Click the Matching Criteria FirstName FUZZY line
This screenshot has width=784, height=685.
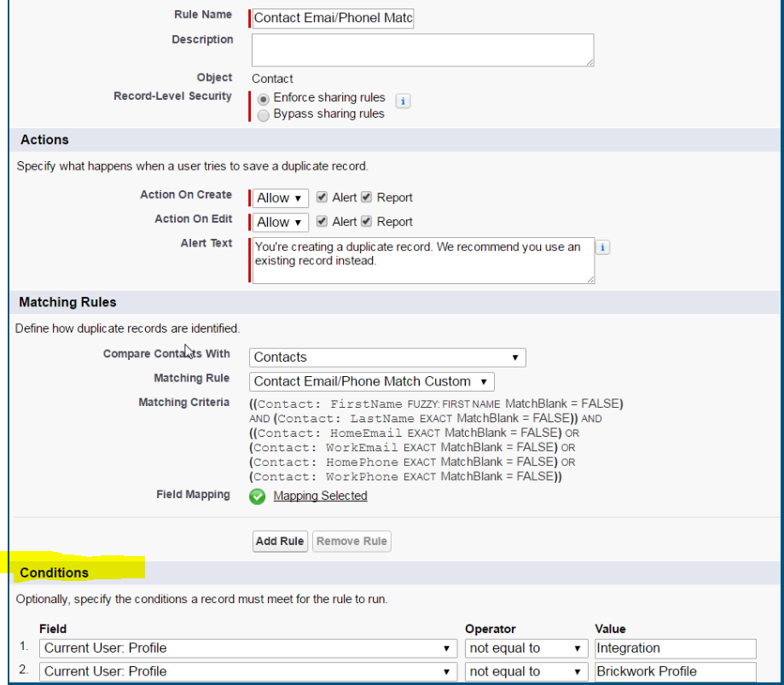tap(436, 404)
